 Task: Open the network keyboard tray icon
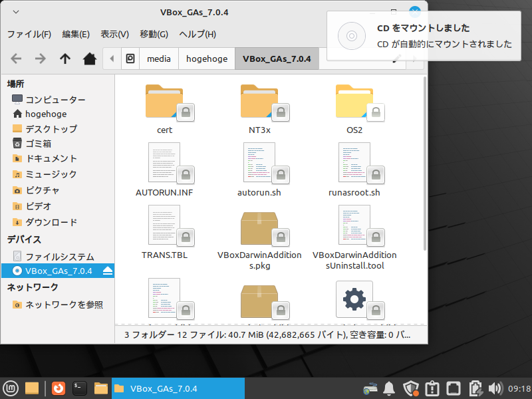pos(370,389)
